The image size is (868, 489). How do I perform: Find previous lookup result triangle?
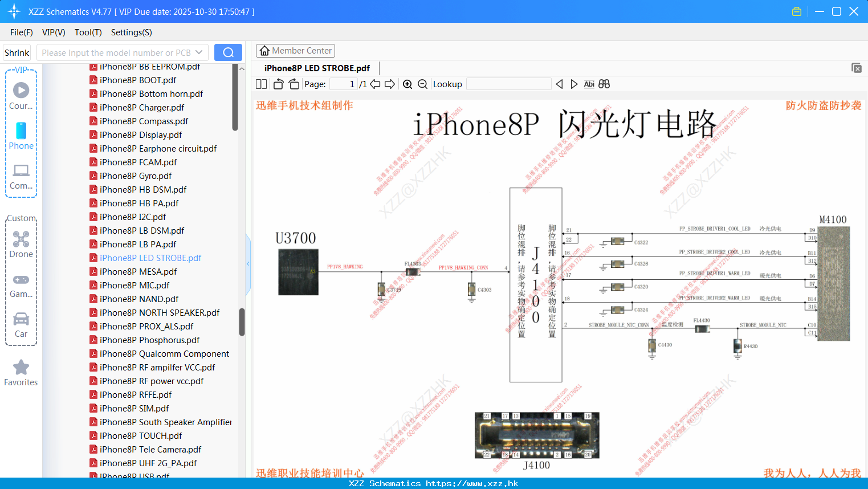pos(559,84)
